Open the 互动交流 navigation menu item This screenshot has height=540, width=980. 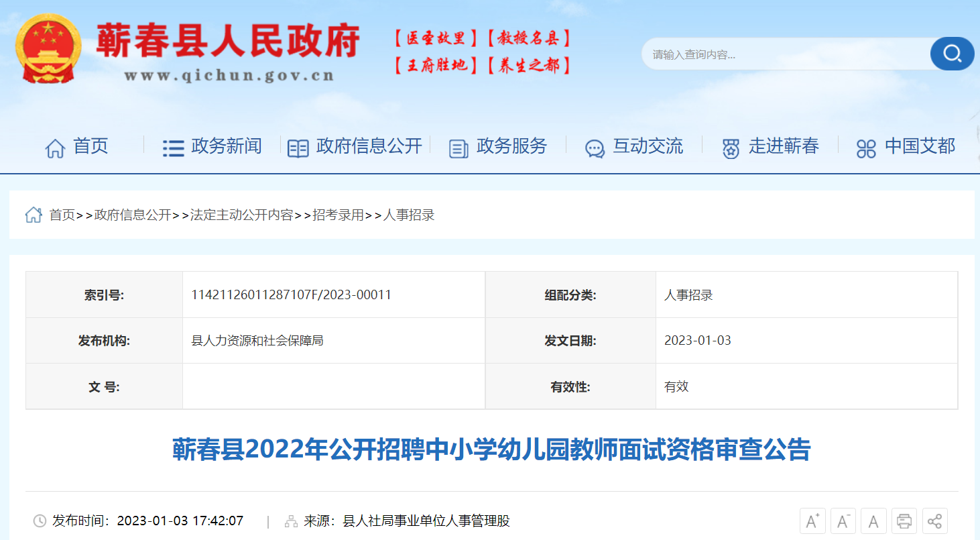(648, 146)
